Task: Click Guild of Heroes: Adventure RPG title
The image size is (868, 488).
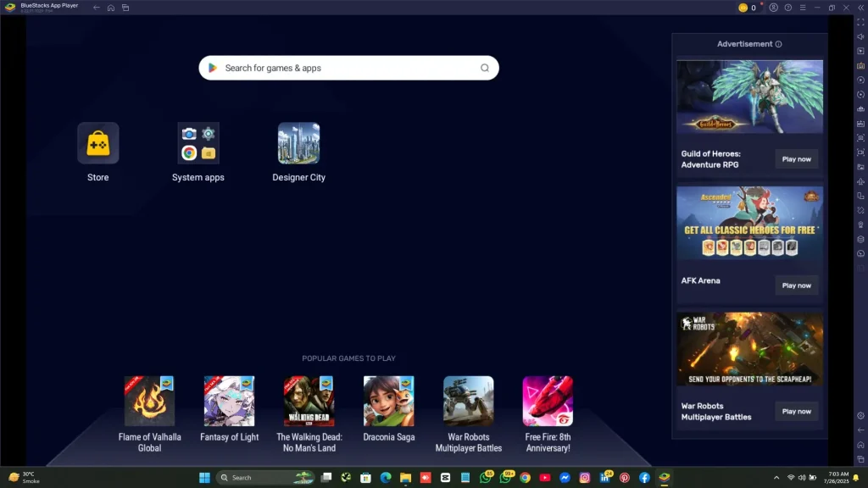Action: coord(711,159)
